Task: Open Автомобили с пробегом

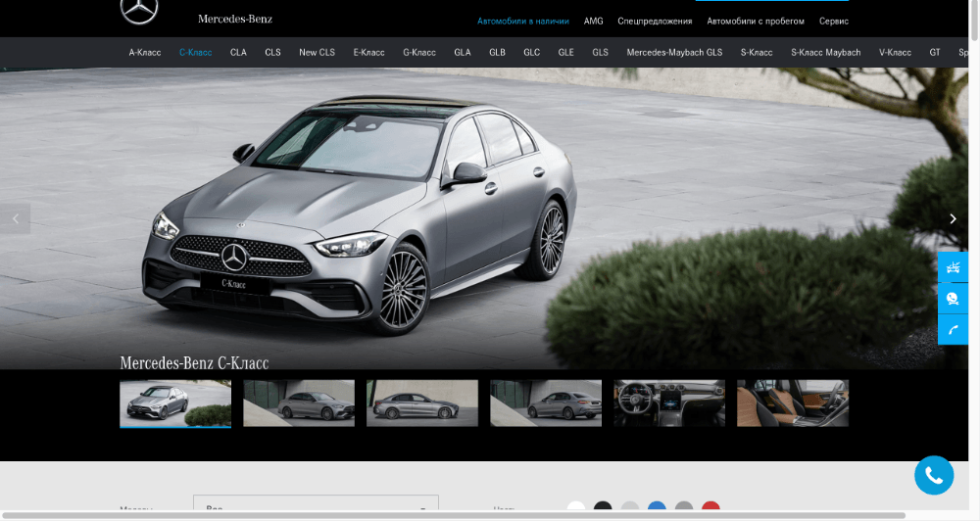Action: (x=755, y=21)
